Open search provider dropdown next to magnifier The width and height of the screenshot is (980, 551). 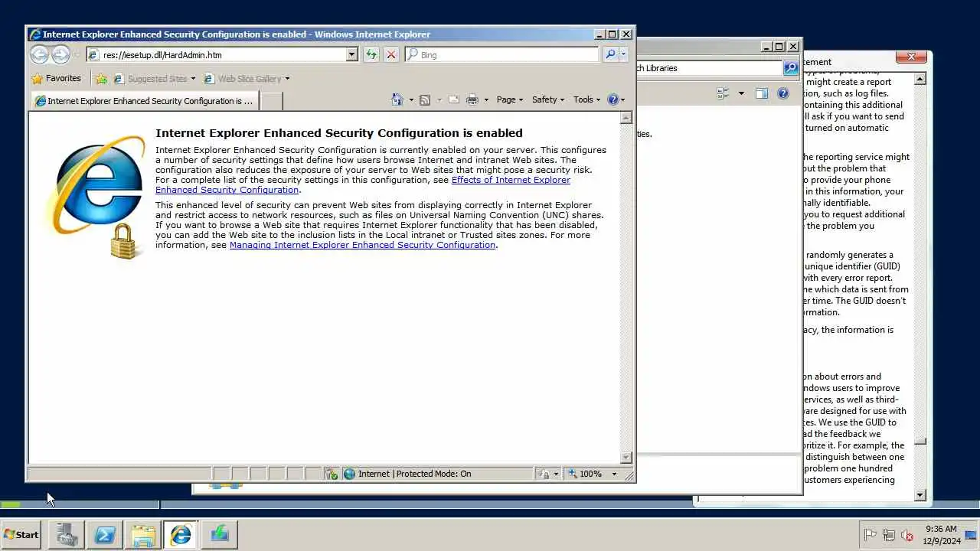623,54
